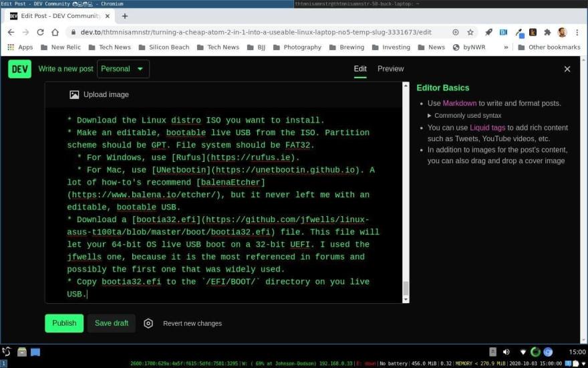Click the rocket extension icon
The image size is (588, 368).
click(x=488, y=32)
